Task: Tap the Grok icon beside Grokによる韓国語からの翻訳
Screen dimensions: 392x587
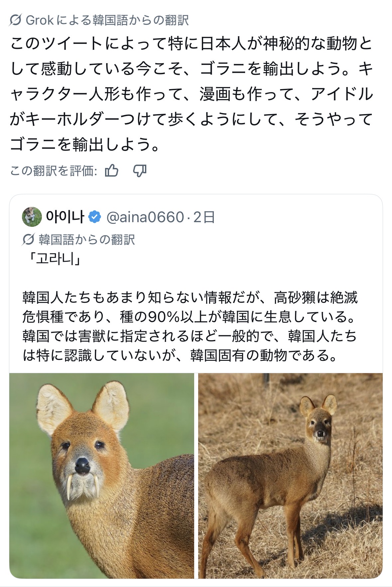Action: [16, 20]
